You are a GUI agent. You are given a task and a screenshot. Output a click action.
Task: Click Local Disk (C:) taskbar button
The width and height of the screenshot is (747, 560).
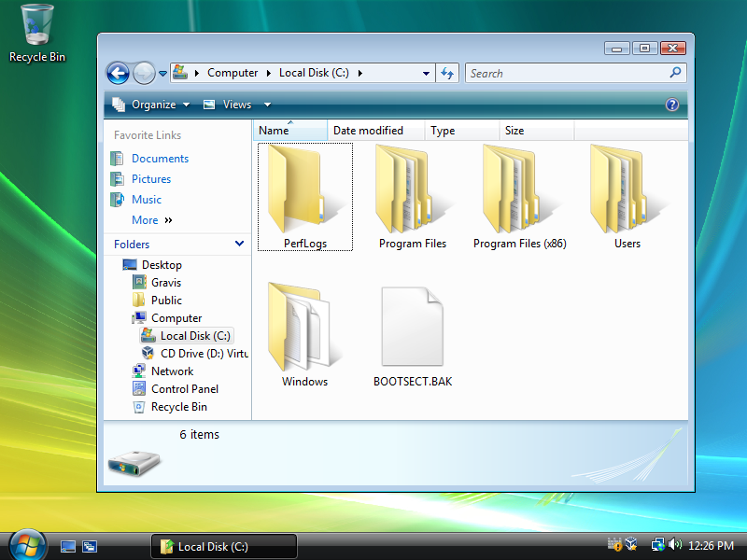[224, 547]
